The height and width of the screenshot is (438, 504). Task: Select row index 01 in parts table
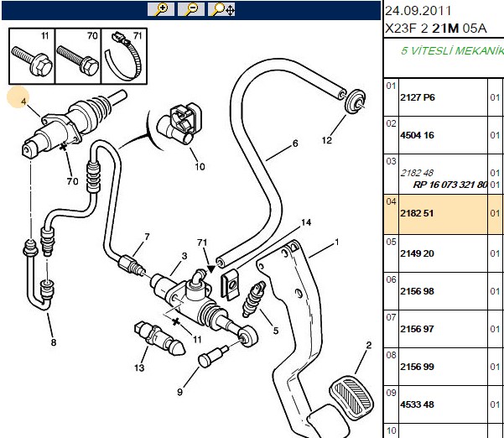(391, 86)
